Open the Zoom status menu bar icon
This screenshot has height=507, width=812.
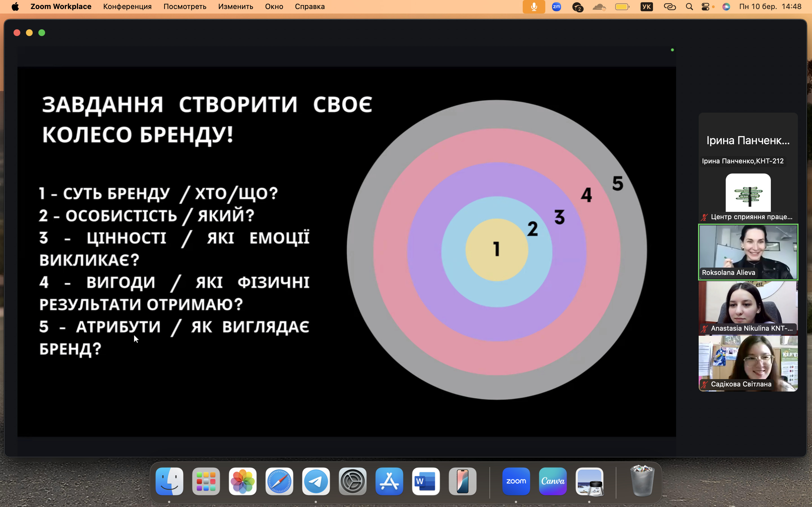(x=556, y=7)
